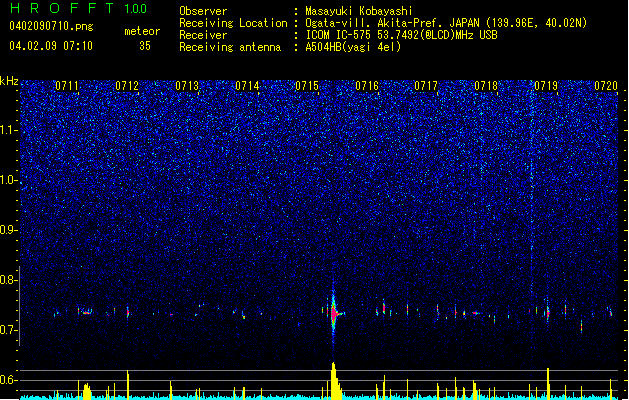Click the 0.7 kHz axis label

click(9, 330)
